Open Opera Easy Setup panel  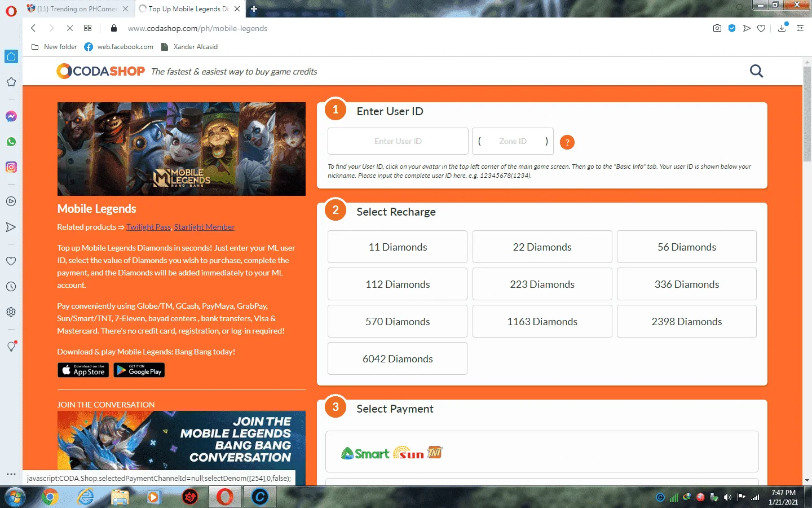tap(800, 28)
